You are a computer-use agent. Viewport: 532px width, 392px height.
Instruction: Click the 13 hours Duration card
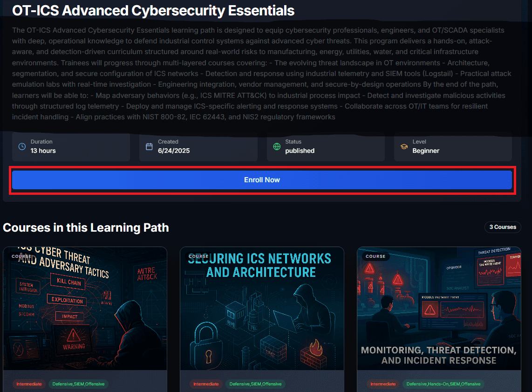pos(71,147)
